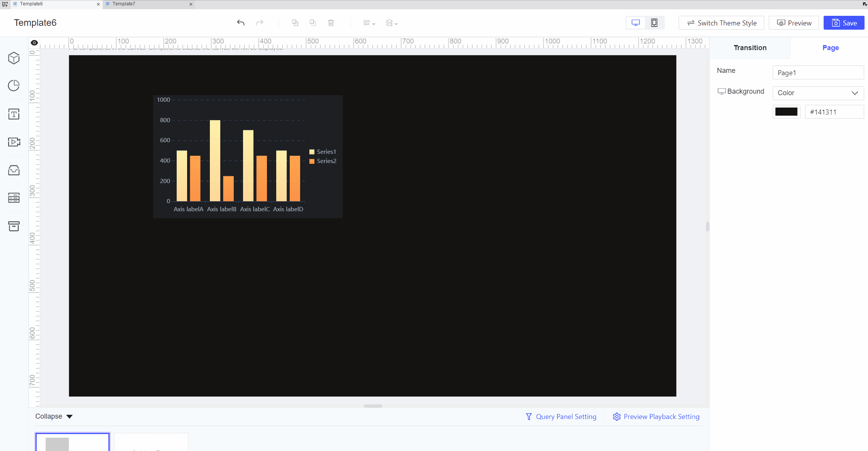
Task: Open the pie chart component panel
Action: click(14, 86)
